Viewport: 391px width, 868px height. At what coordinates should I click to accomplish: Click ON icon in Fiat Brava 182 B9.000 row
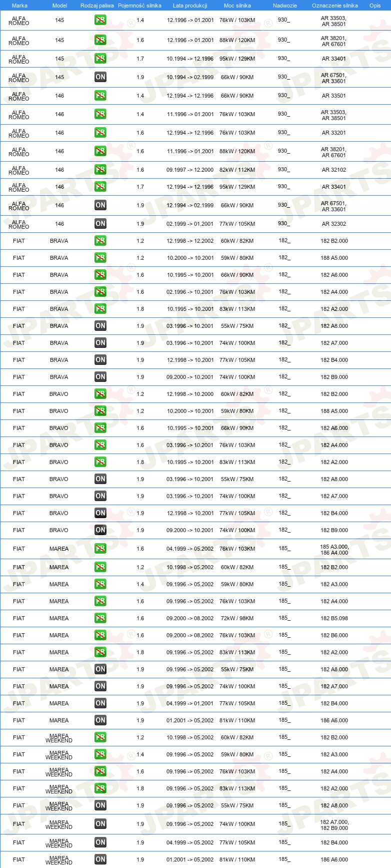[100, 377]
